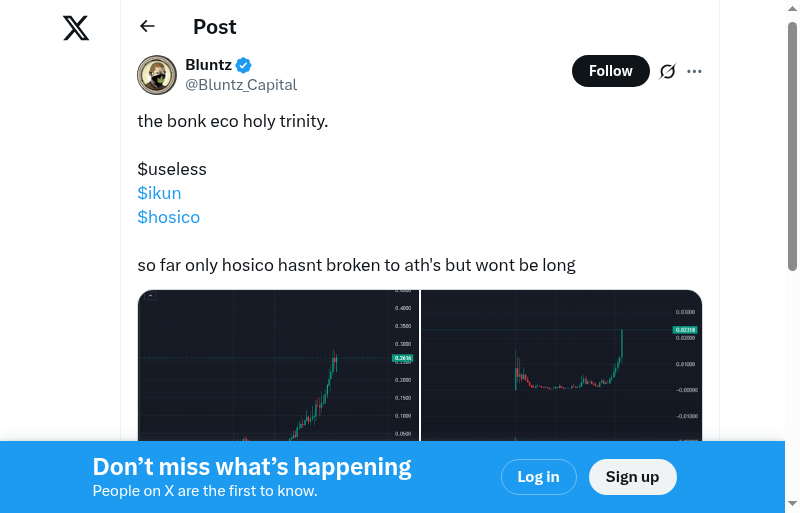Viewport: 800px width, 513px height.
Task: Go back using the arrow icon
Action: [148, 27]
